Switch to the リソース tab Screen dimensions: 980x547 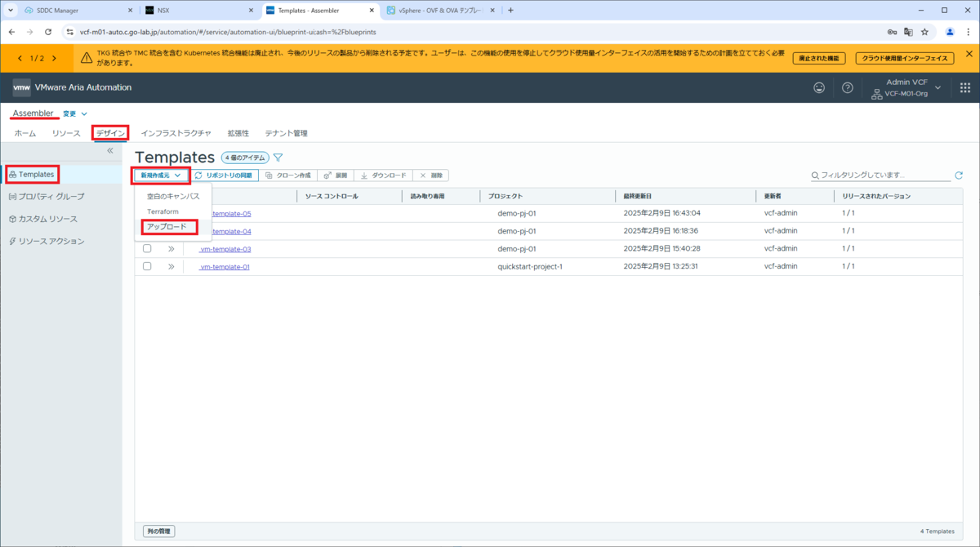click(66, 132)
